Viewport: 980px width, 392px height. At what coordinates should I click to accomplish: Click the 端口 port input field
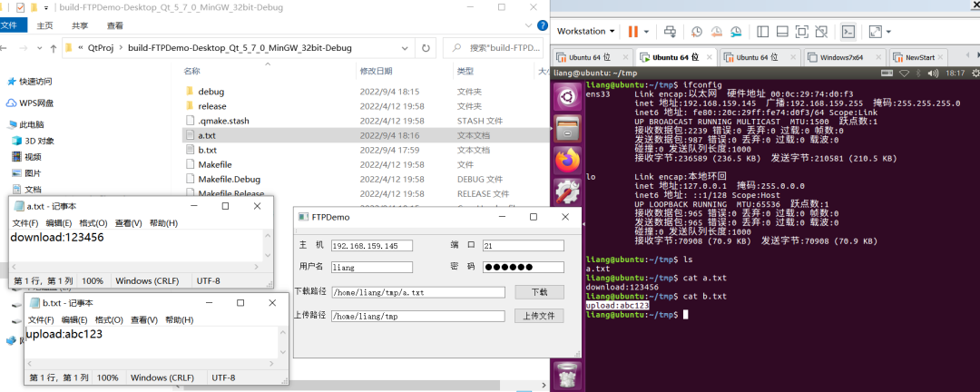pos(524,246)
